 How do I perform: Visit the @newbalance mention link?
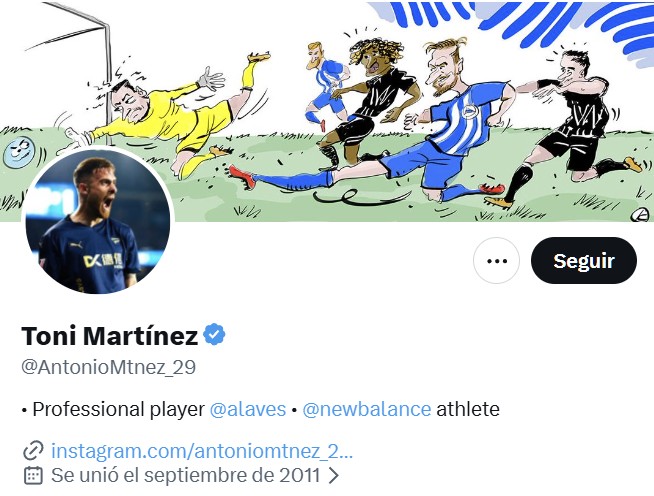(367, 410)
